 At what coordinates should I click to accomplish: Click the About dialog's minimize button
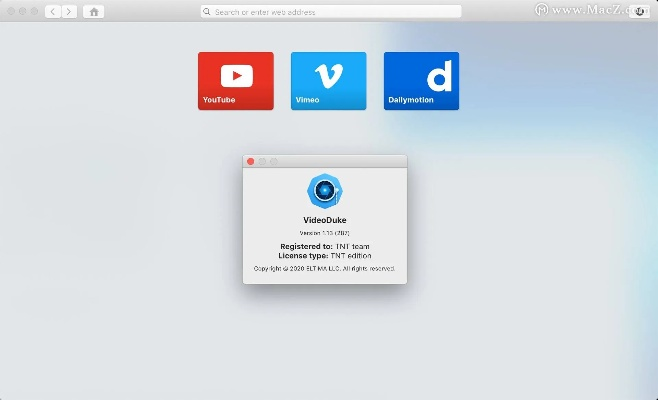(x=262, y=161)
